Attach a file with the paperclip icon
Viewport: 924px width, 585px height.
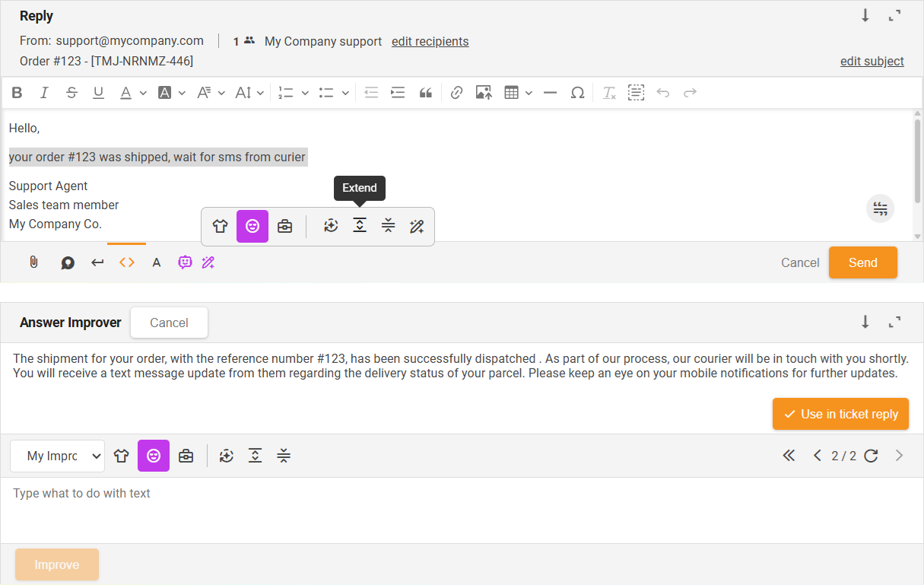pyautogui.click(x=33, y=262)
